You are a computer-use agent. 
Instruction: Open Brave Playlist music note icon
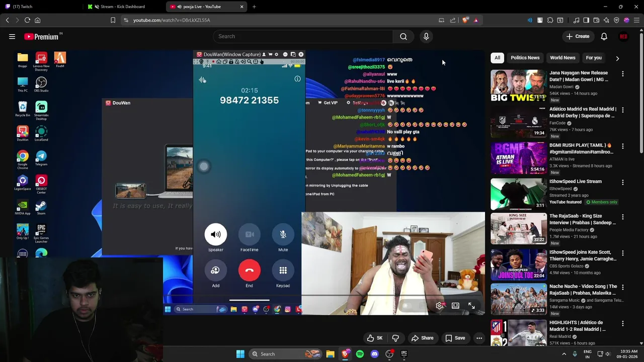click(x=576, y=20)
